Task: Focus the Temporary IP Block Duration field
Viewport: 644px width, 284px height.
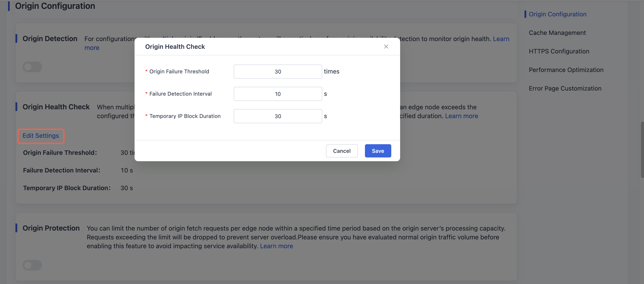Action: [278, 116]
